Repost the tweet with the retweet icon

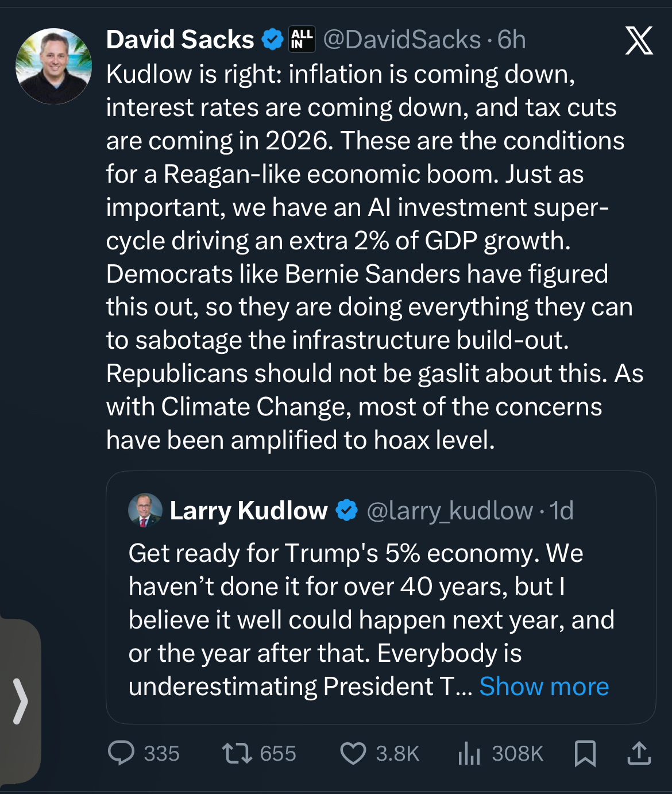[237, 753]
